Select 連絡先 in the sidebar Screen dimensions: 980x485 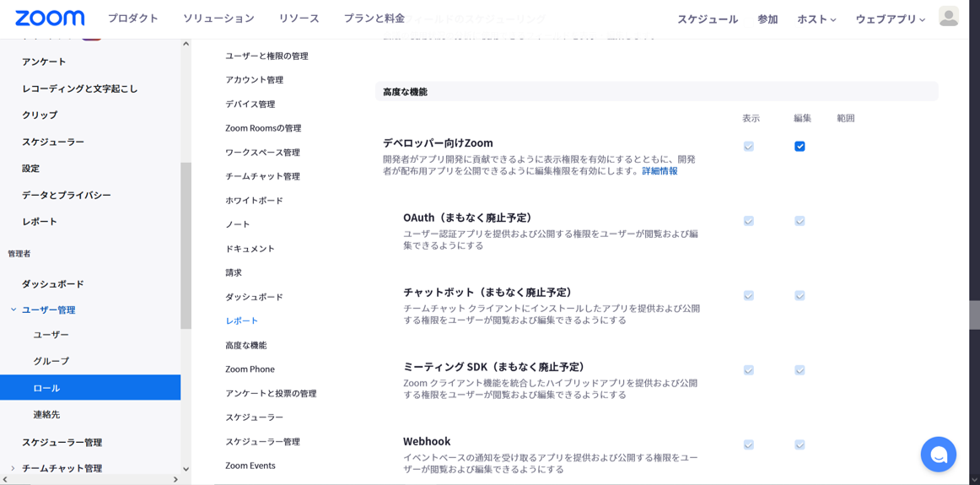(x=47, y=414)
